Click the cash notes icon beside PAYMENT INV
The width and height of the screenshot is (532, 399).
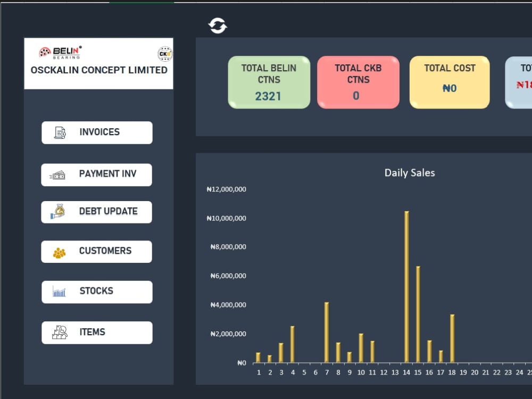pos(60,174)
